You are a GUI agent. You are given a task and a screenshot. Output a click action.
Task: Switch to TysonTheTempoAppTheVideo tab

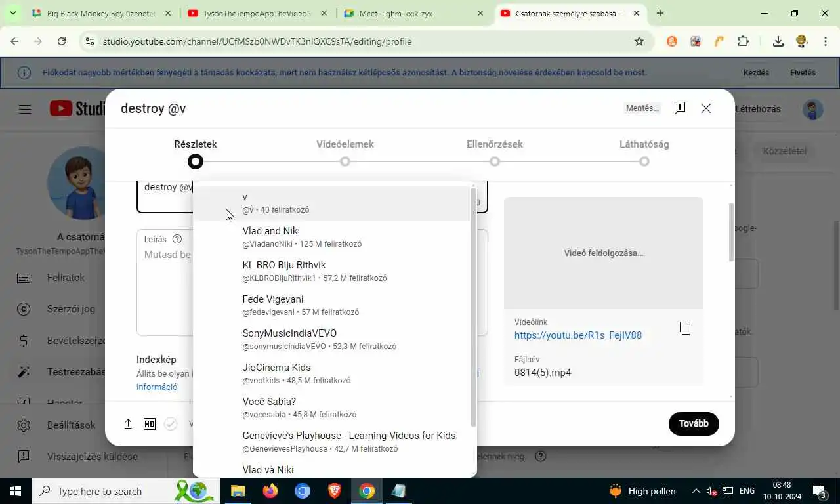coord(258,13)
